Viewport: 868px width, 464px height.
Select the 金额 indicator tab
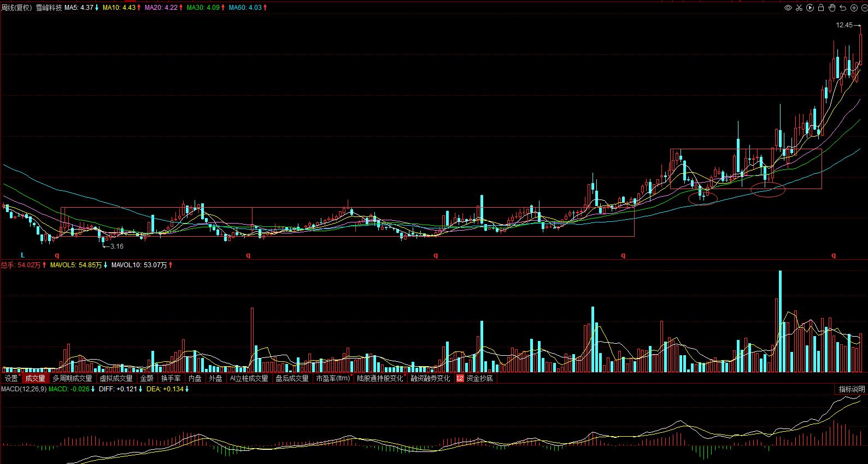coord(147,378)
